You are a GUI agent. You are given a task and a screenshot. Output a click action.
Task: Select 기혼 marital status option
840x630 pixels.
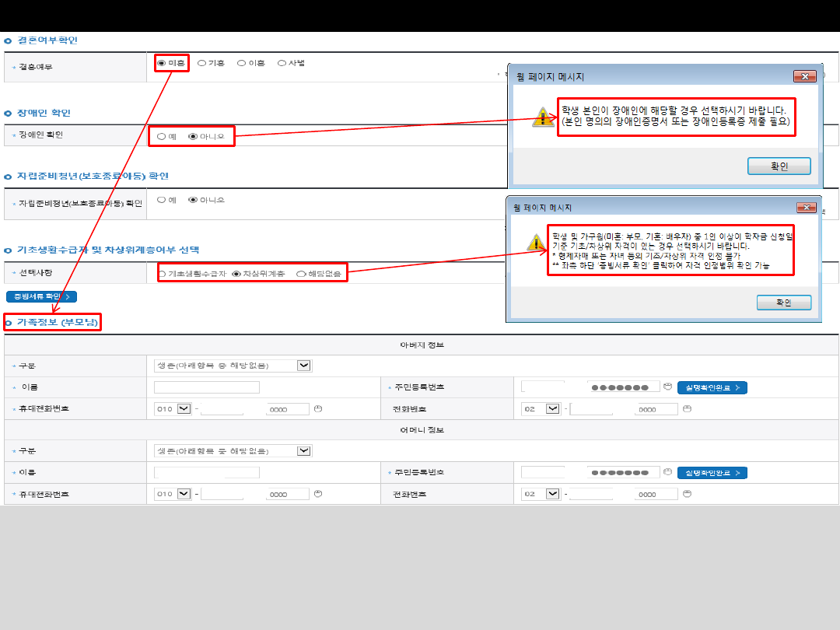201,63
